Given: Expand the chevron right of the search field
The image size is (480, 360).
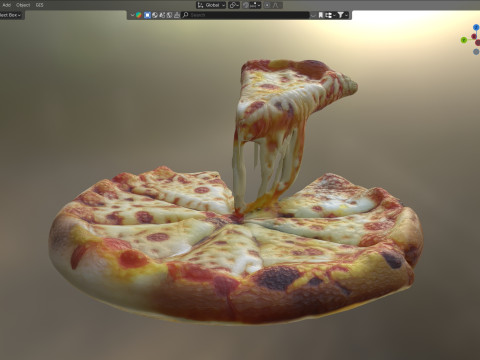Looking at the screenshot, I should pos(313,15).
